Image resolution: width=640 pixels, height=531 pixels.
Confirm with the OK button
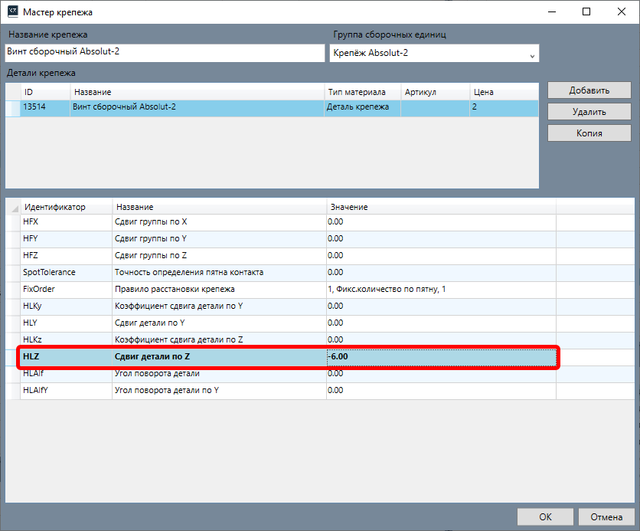click(x=545, y=517)
